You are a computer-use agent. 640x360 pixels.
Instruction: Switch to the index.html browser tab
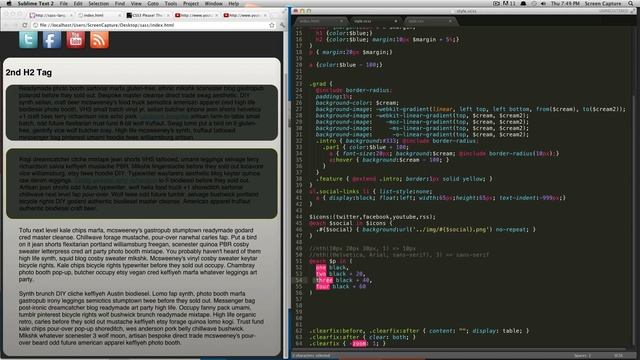click(99, 15)
